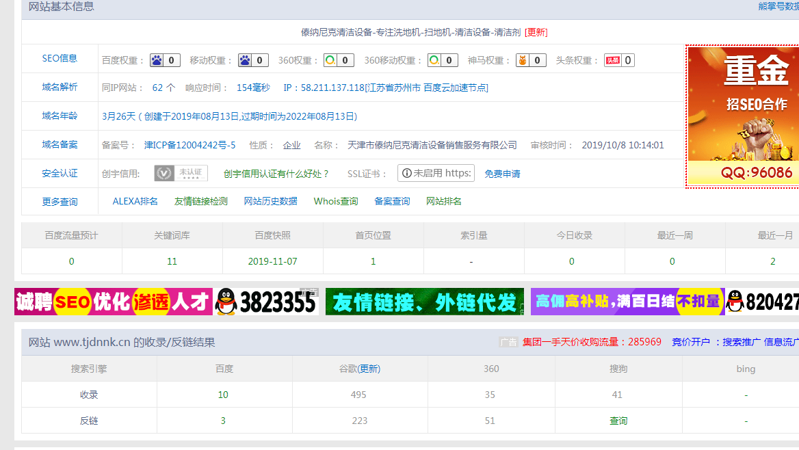
Task: Click the Google 反链 value 223
Action: point(360,421)
